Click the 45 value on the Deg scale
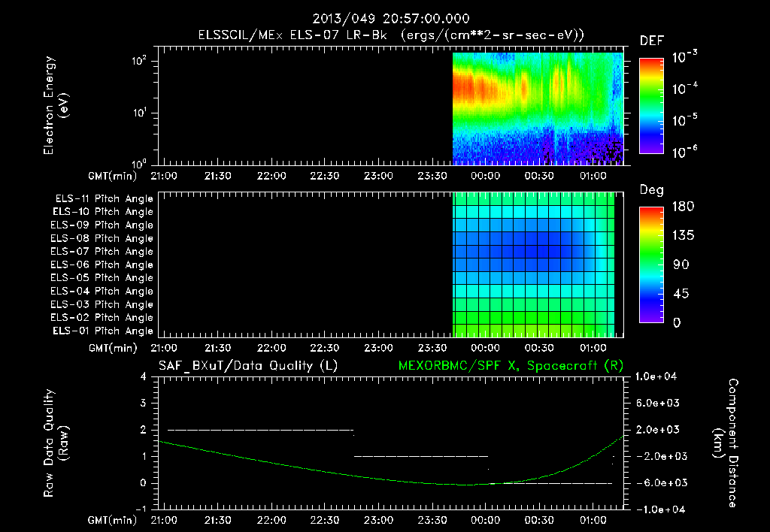Viewport: 770px width, 532px height. coord(681,294)
